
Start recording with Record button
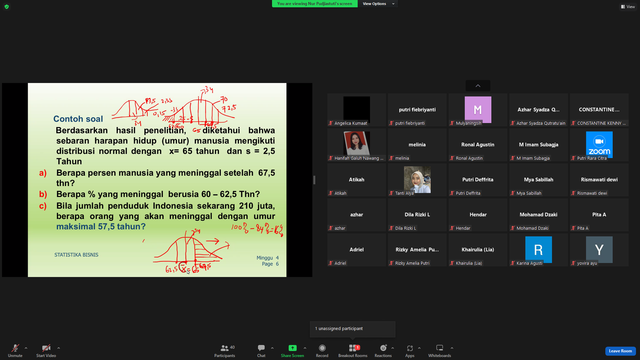322,350
